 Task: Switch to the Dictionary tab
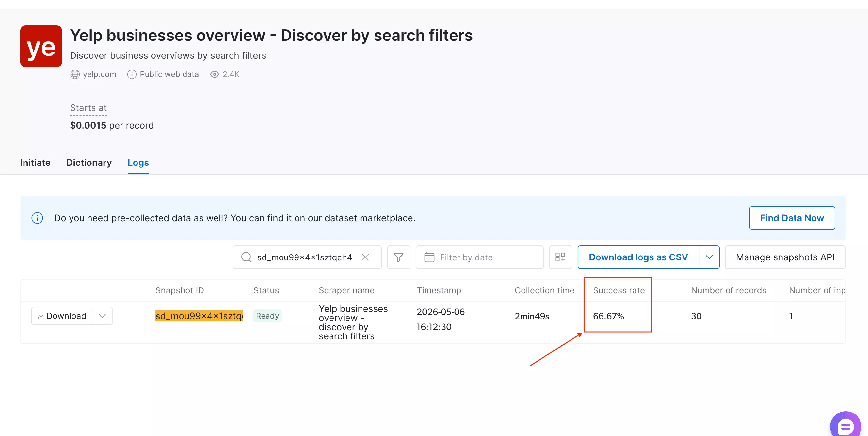click(89, 163)
